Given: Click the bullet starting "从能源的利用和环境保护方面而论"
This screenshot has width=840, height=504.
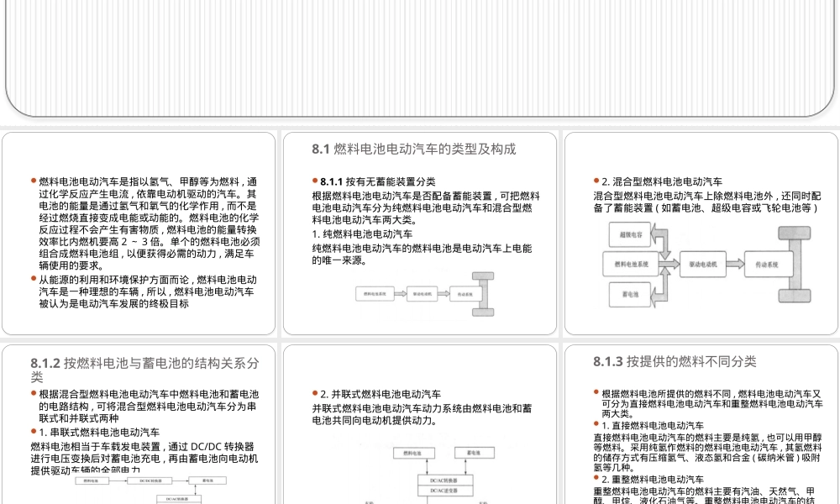Looking at the screenshot, I should (147, 291).
